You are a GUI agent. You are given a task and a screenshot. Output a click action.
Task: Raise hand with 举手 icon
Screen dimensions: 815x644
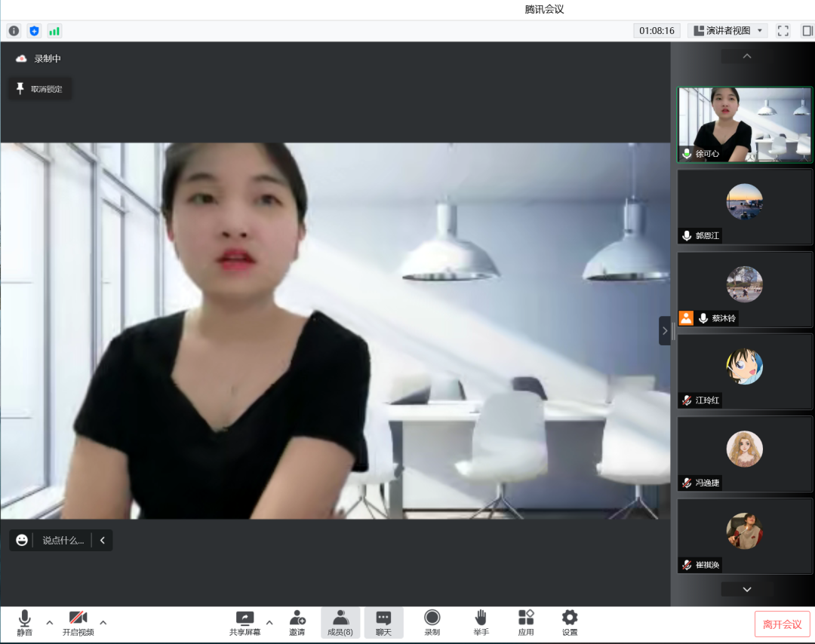(x=481, y=623)
